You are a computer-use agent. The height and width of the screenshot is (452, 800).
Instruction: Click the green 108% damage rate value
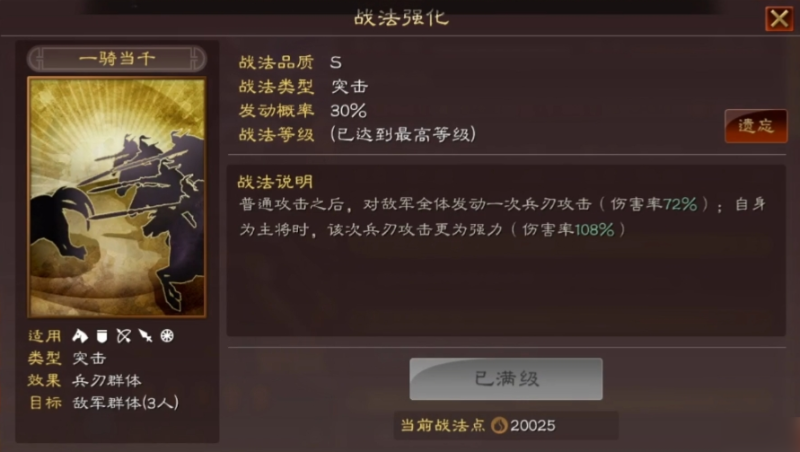click(x=594, y=230)
